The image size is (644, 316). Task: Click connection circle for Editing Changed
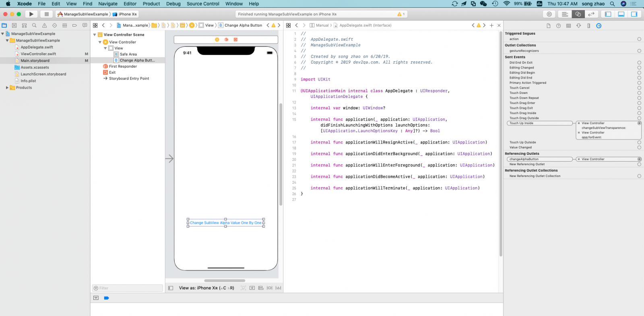[639, 68]
